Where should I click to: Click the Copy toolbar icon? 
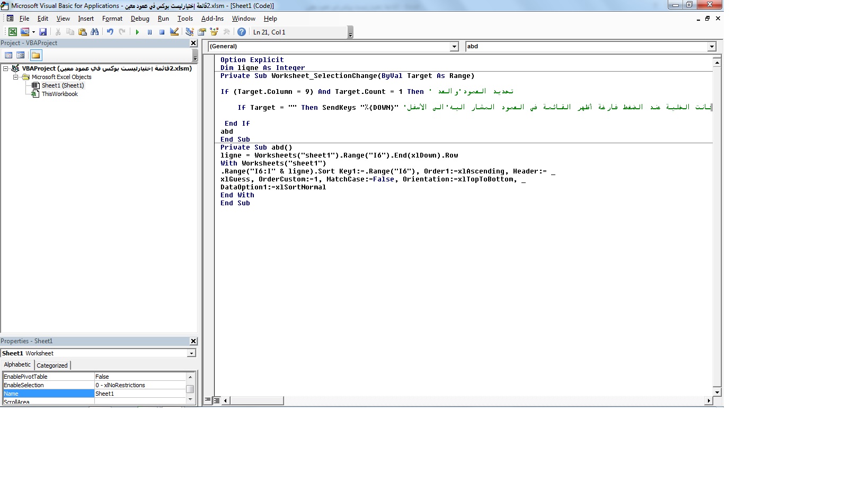click(x=70, y=32)
